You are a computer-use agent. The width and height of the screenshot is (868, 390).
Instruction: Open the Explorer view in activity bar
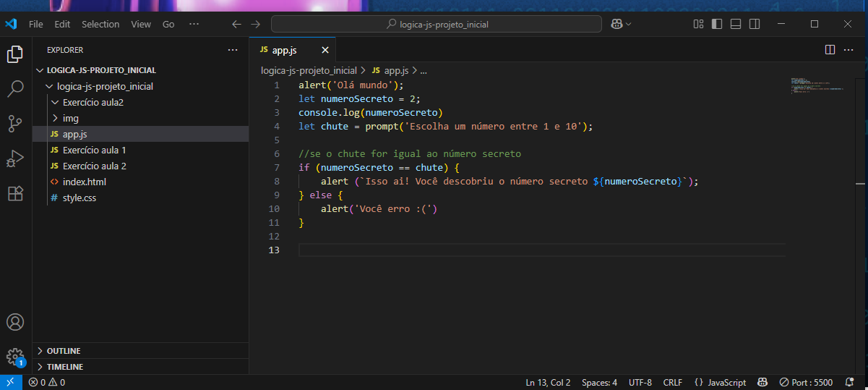click(x=15, y=54)
